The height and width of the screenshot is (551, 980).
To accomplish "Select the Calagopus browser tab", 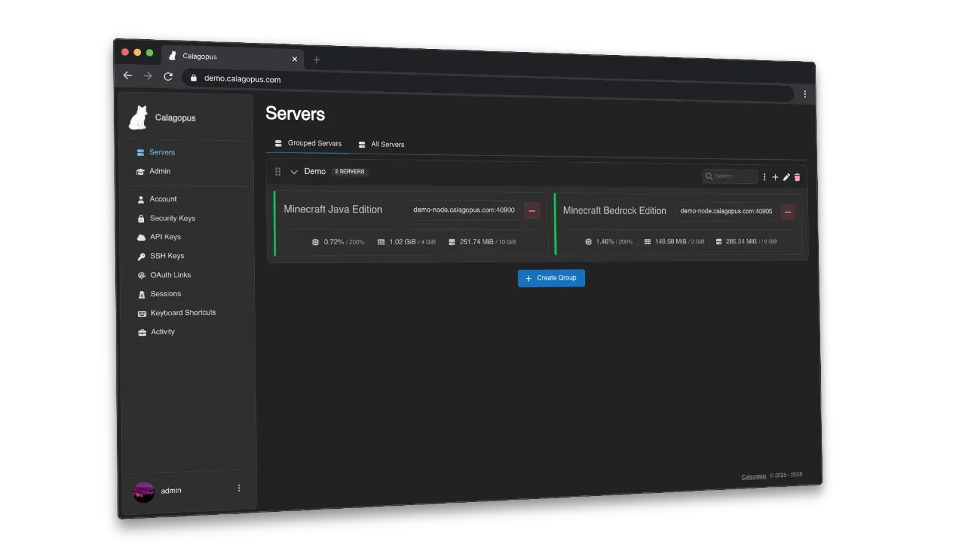I will [x=233, y=57].
